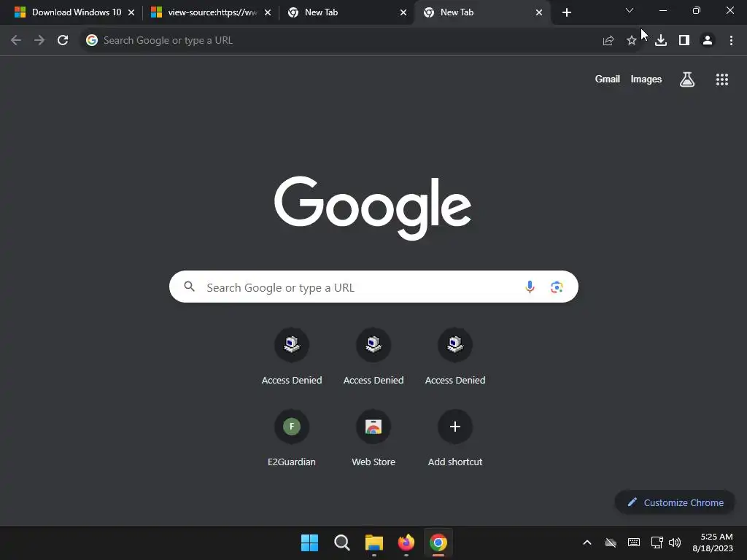Open the volume speaker tray icon
The width and height of the screenshot is (747, 560).
[675, 542]
